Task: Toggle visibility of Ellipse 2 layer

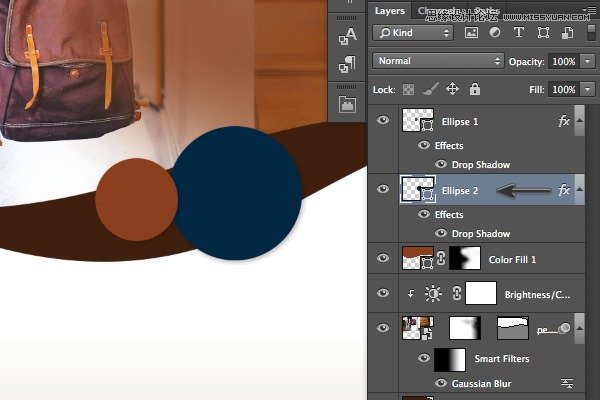Action: (382, 190)
